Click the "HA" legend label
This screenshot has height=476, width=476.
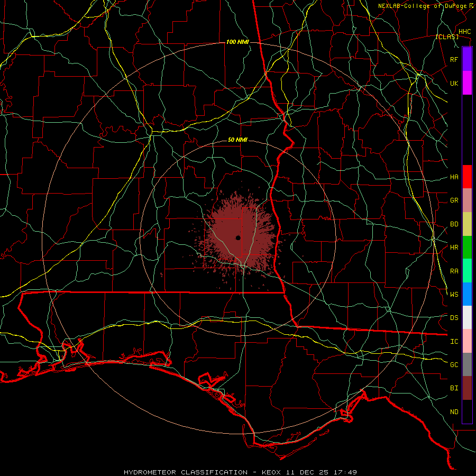pos(454,177)
